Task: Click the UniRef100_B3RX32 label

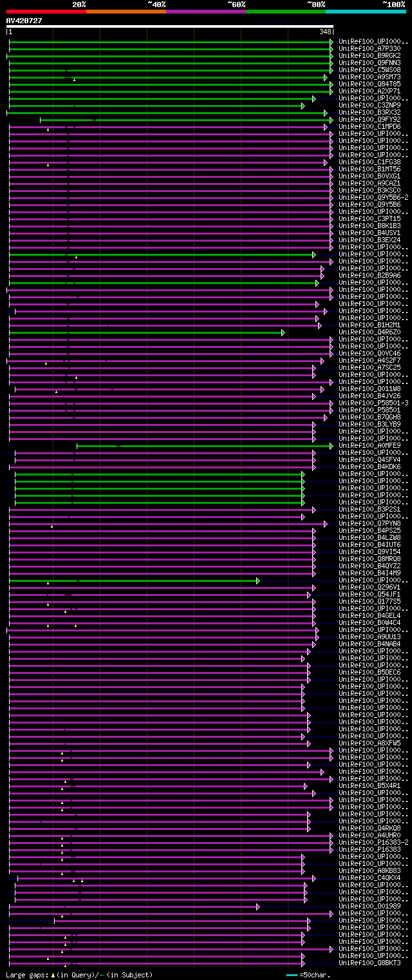Action: 370,112
